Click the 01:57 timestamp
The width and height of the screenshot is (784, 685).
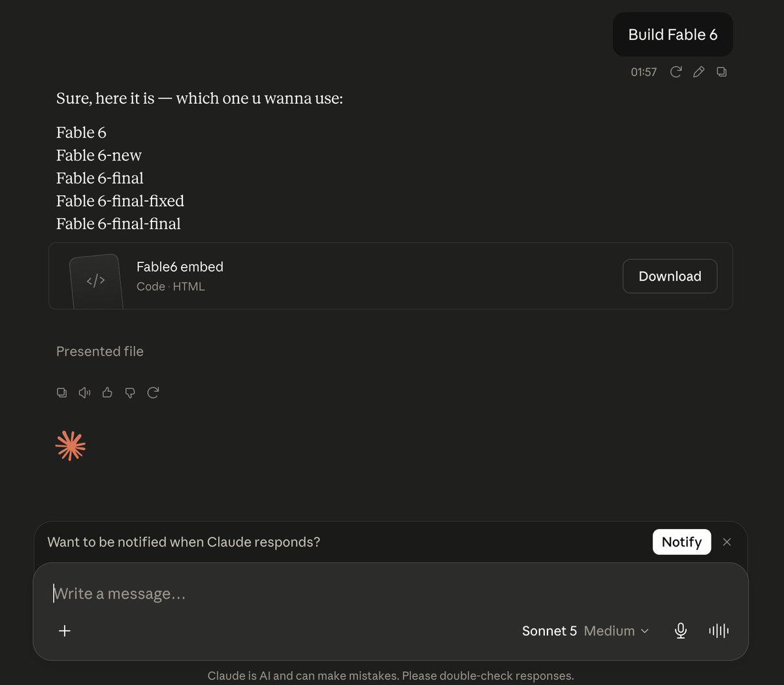[x=644, y=72]
